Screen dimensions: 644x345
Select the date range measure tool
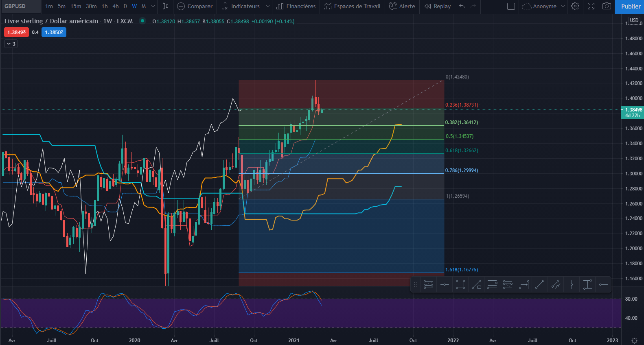pyautogui.click(x=524, y=285)
